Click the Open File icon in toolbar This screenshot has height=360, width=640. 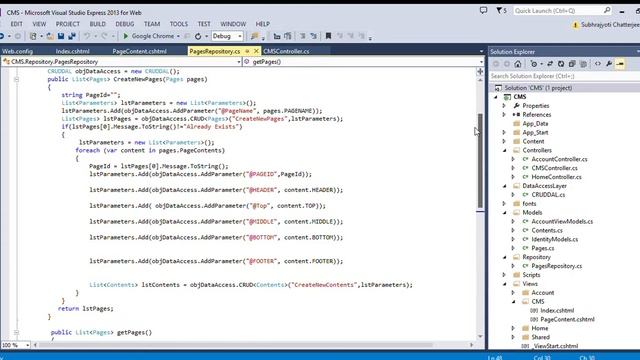click(x=50, y=36)
